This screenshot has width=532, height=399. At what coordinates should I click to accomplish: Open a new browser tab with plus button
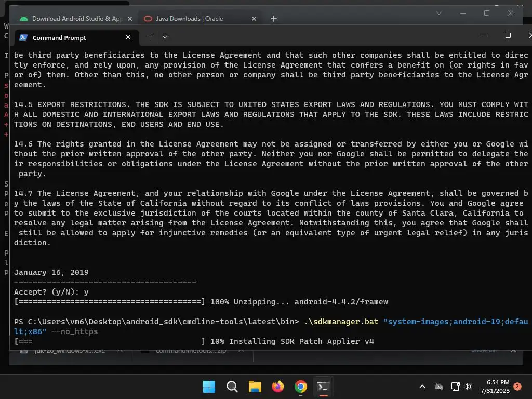coord(274,19)
